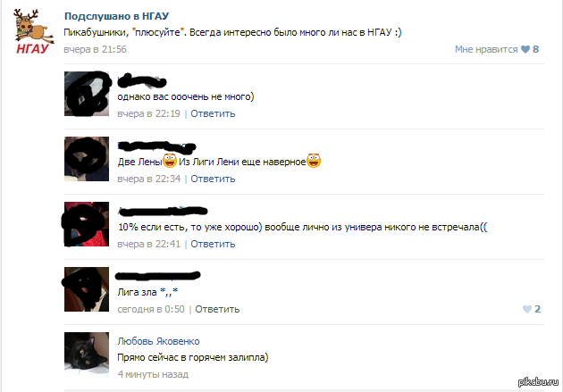Reply to the 10% если есть comment
Image resolution: width=563 pixels, height=392 pixels.
coord(213,245)
